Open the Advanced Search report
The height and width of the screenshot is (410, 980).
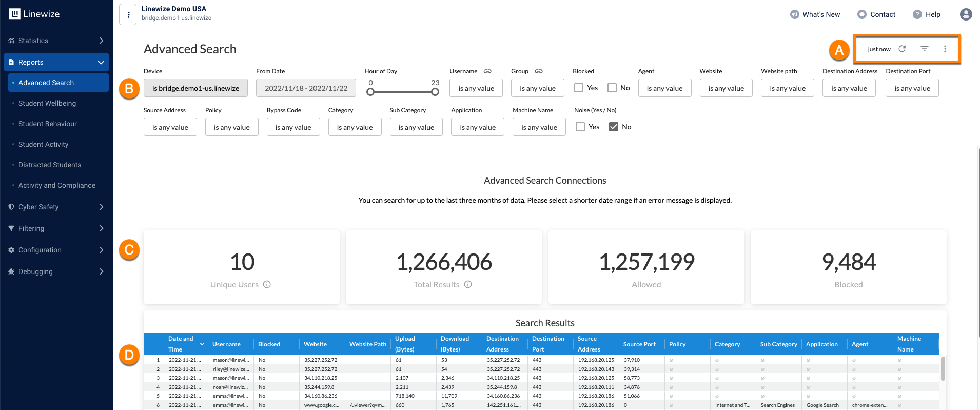pyautogui.click(x=58, y=83)
